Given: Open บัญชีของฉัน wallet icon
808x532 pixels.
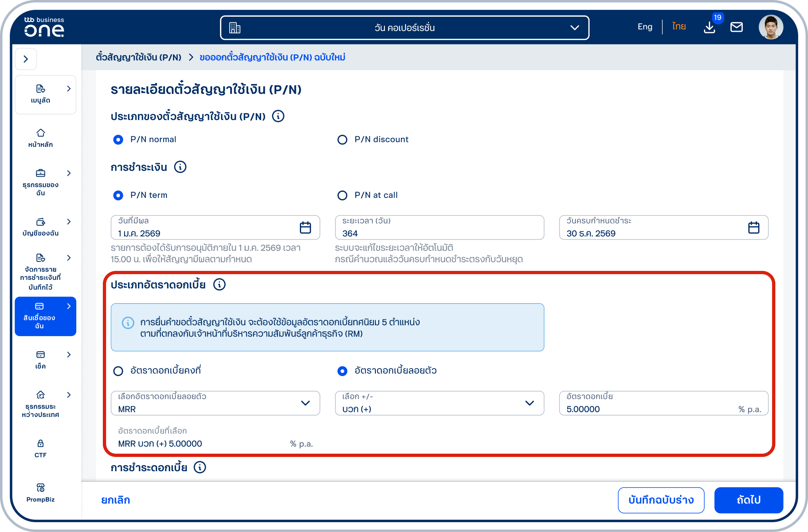Looking at the screenshot, I should (40, 222).
